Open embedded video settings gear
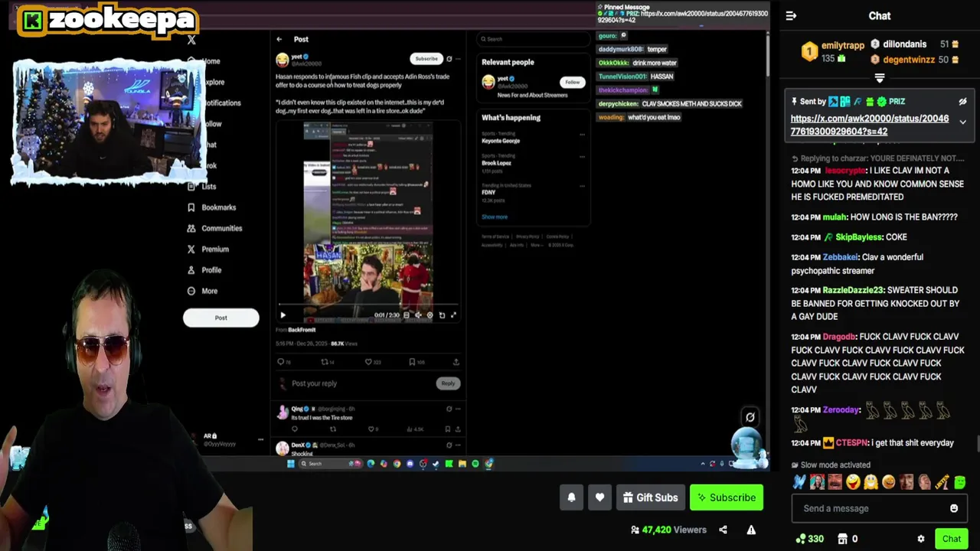This screenshot has height=551, width=980. [430, 315]
